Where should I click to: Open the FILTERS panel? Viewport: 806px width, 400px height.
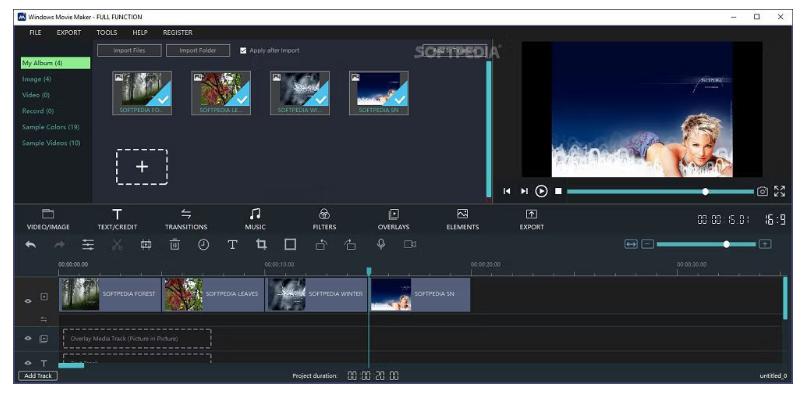[324, 220]
